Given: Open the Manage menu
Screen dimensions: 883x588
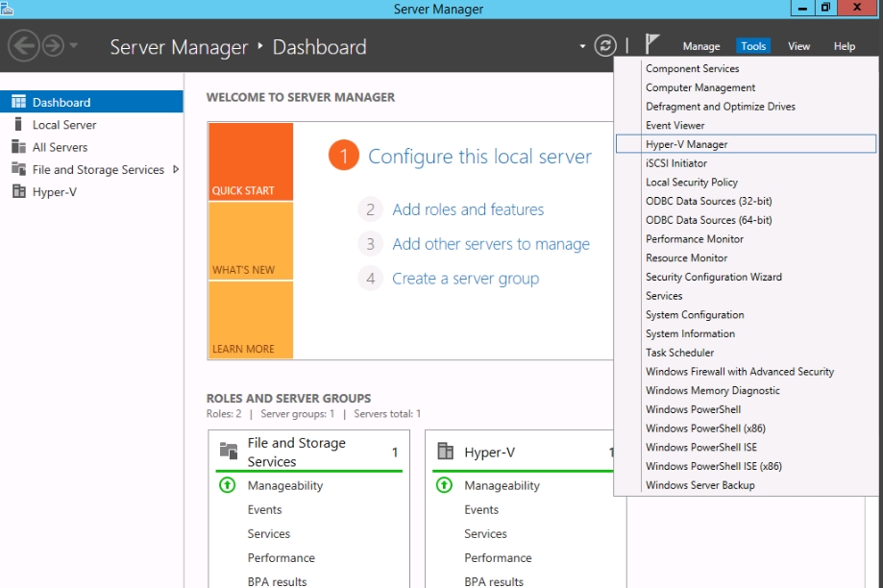Looking at the screenshot, I should click(x=700, y=46).
